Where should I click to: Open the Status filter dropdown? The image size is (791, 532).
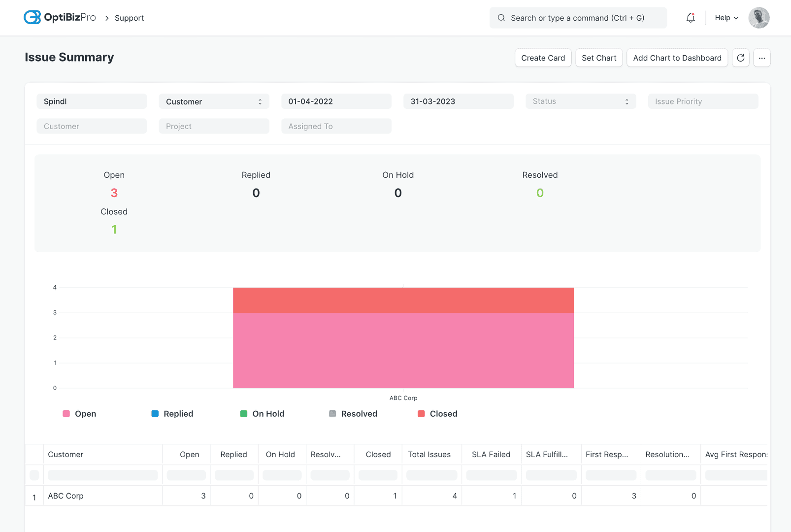(x=580, y=101)
